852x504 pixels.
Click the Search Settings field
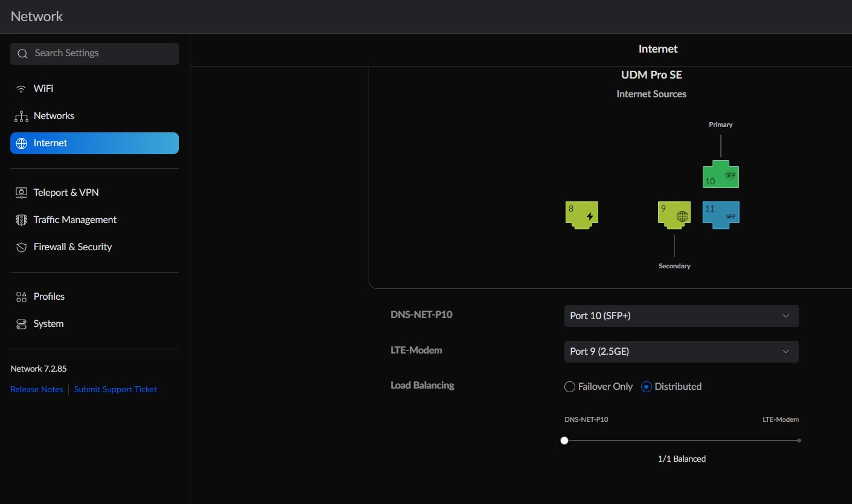(x=94, y=54)
